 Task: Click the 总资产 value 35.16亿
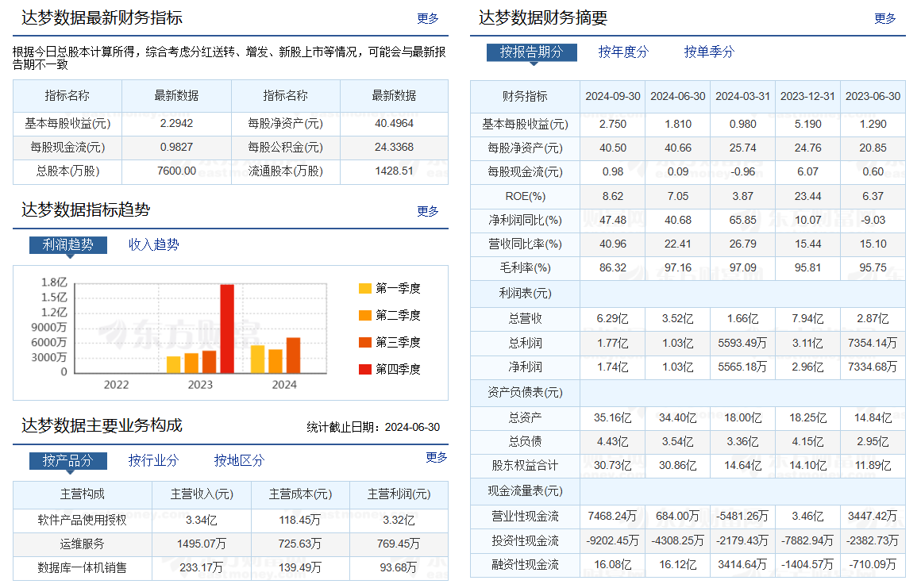click(613, 418)
